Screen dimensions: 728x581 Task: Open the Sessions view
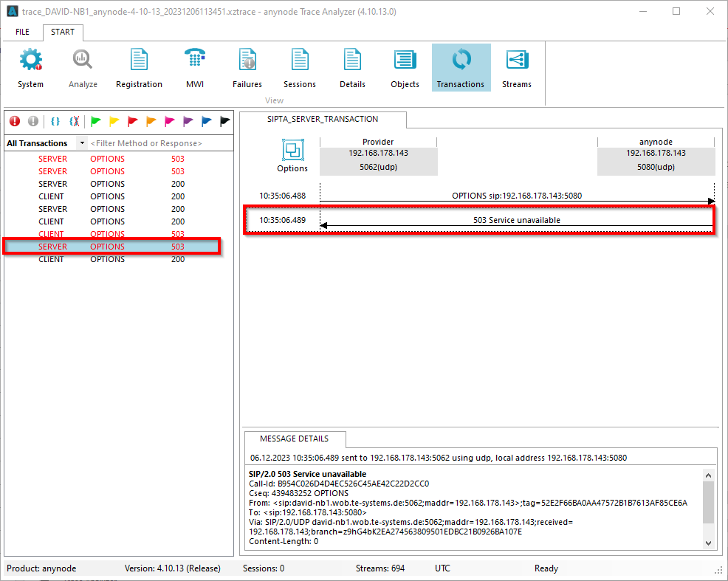tap(299, 66)
